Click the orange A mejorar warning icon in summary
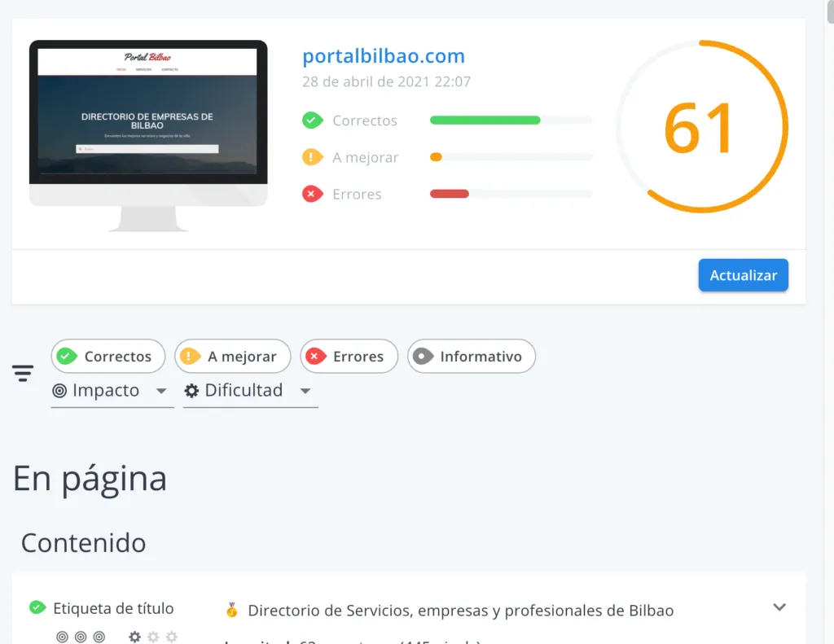The width and height of the screenshot is (834, 644). [x=312, y=157]
